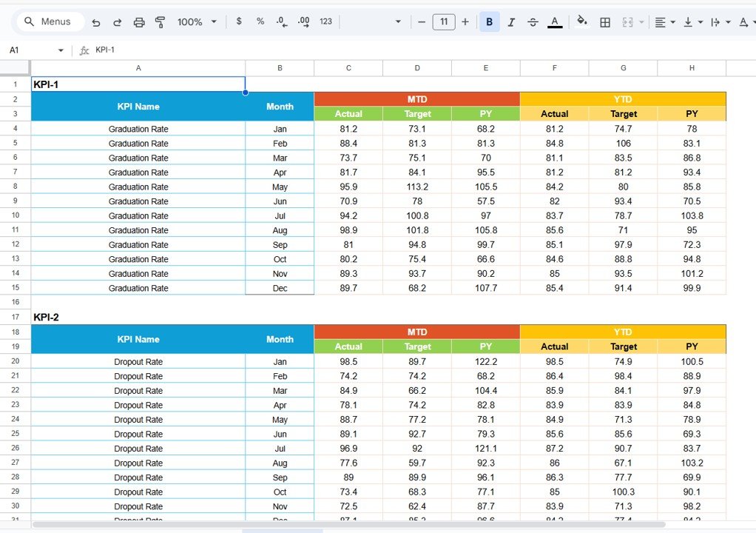
Task: Apply percent format
Action: (260, 21)
